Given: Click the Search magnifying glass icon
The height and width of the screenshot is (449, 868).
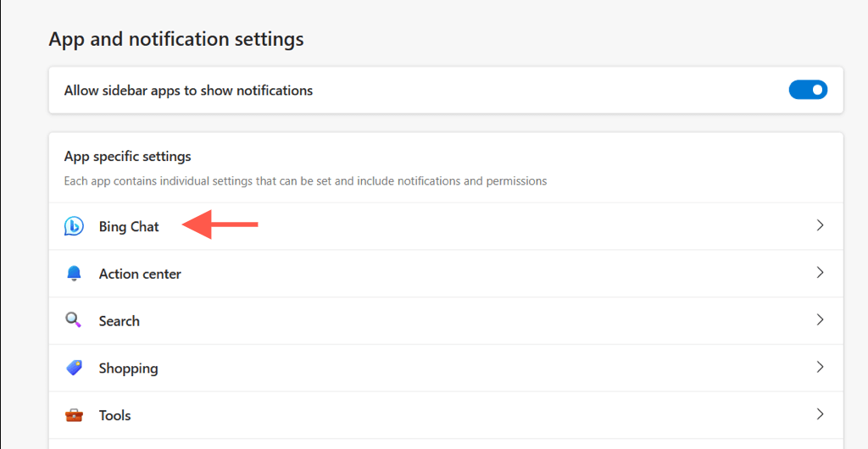Looking at the screenshot, I should [x=74, y=320].
